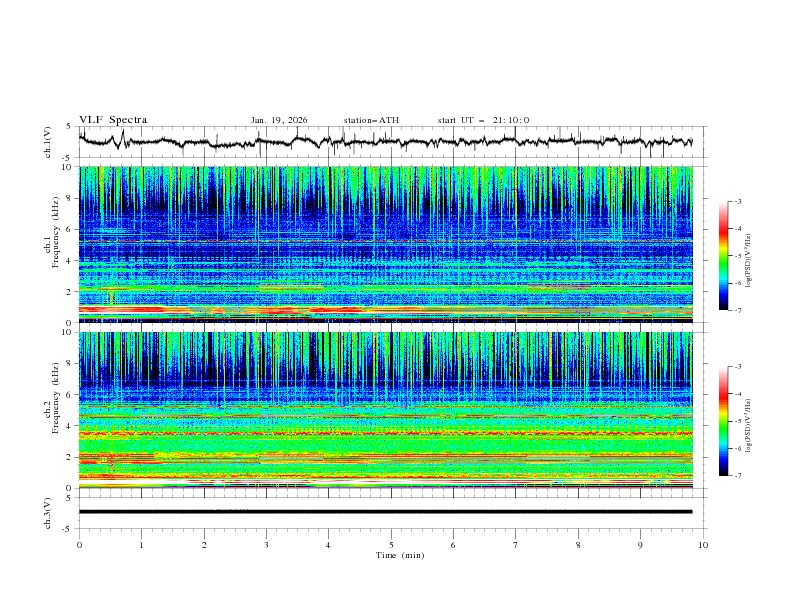
Task: Click the ch.2 Frequency (kHz) axis label
Action: pos(52,398)
